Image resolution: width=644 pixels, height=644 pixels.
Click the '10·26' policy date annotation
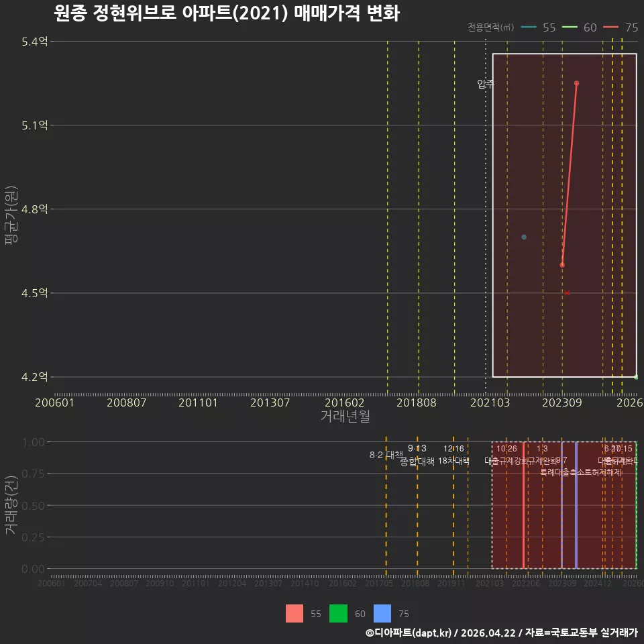[x=506, y=449]
